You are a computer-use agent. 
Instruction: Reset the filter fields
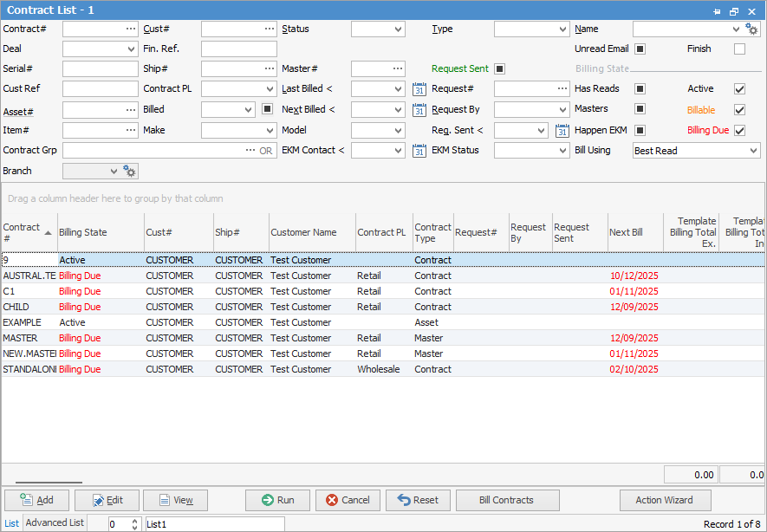click(x=418, y=500)
